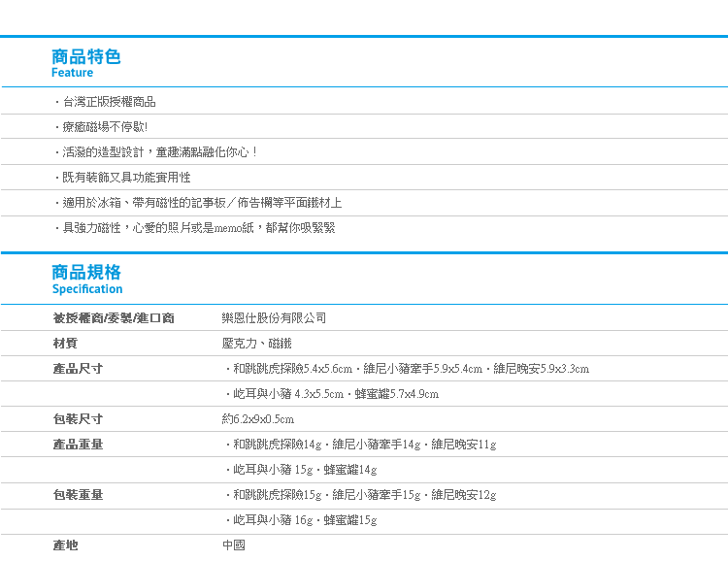
Task: Select the origin value 中國
Action: [x=234, y=545]
